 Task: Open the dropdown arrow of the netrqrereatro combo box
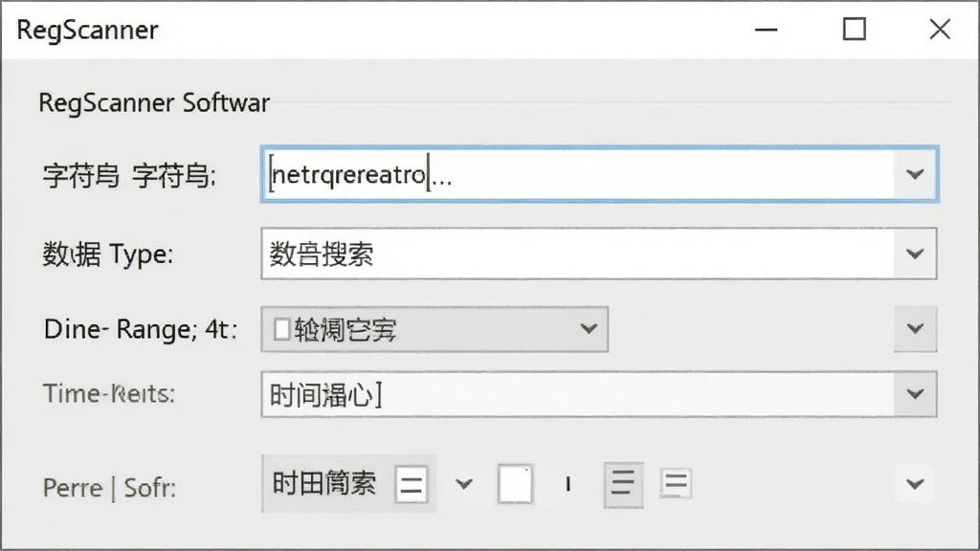coord(915,174)
